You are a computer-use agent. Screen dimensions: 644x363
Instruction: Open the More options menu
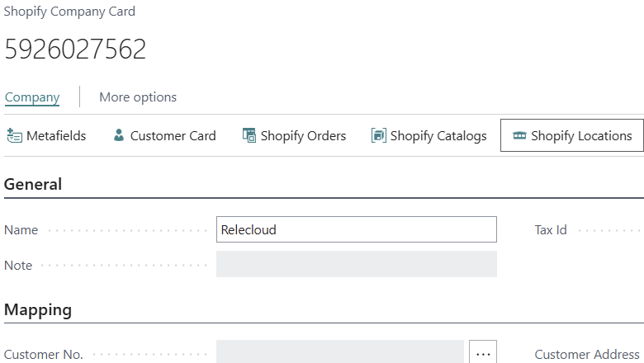[138, 97]
